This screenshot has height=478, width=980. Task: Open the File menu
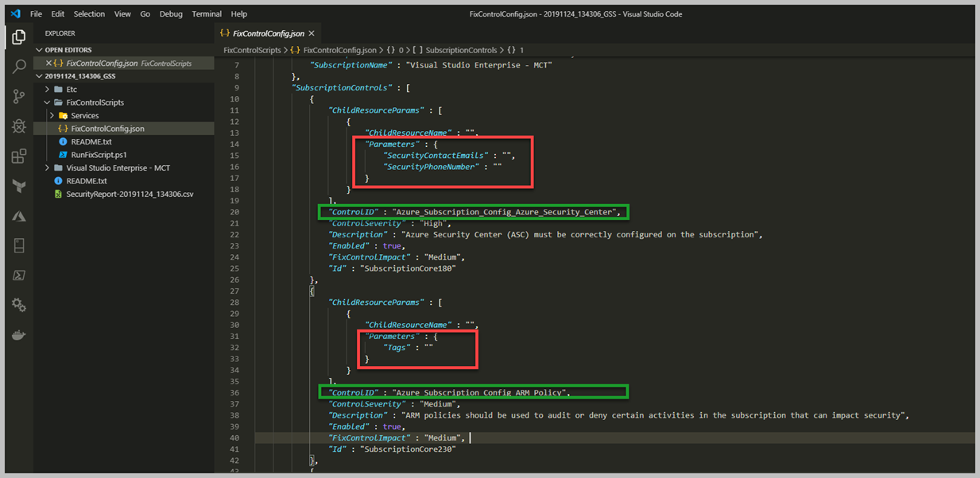pyautogui.click(x=37, y=13)
